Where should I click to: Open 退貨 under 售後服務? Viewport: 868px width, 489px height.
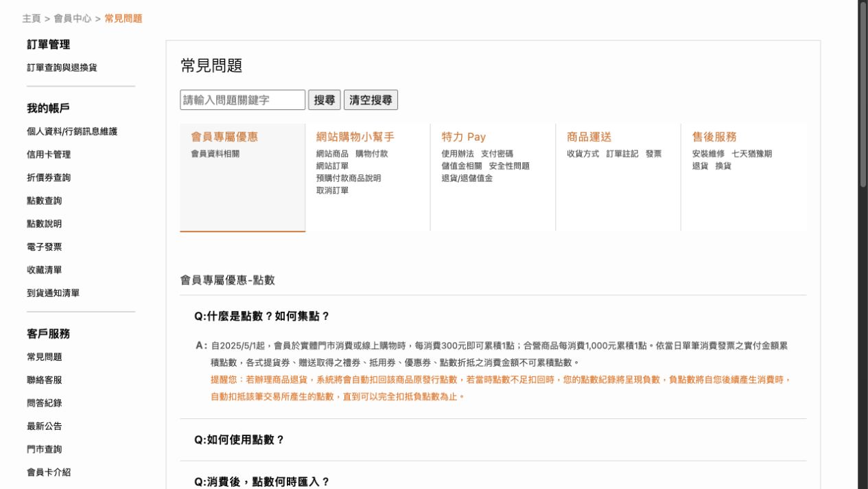pyautogui.click(x=701, y=166)
